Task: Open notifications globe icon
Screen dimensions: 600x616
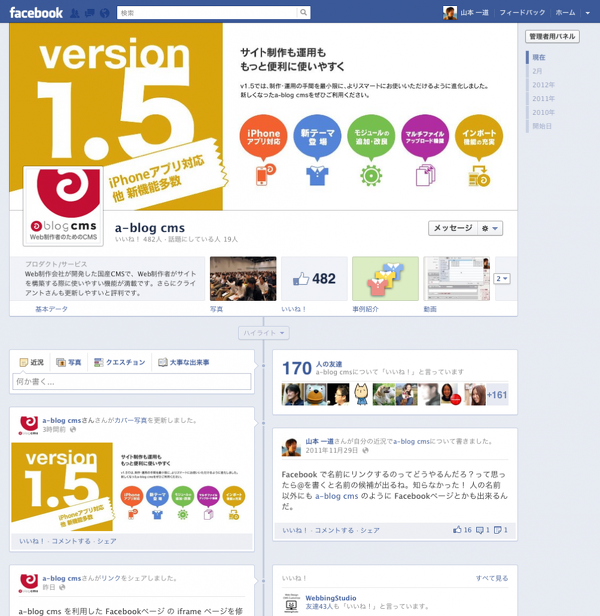Action: 105,13
